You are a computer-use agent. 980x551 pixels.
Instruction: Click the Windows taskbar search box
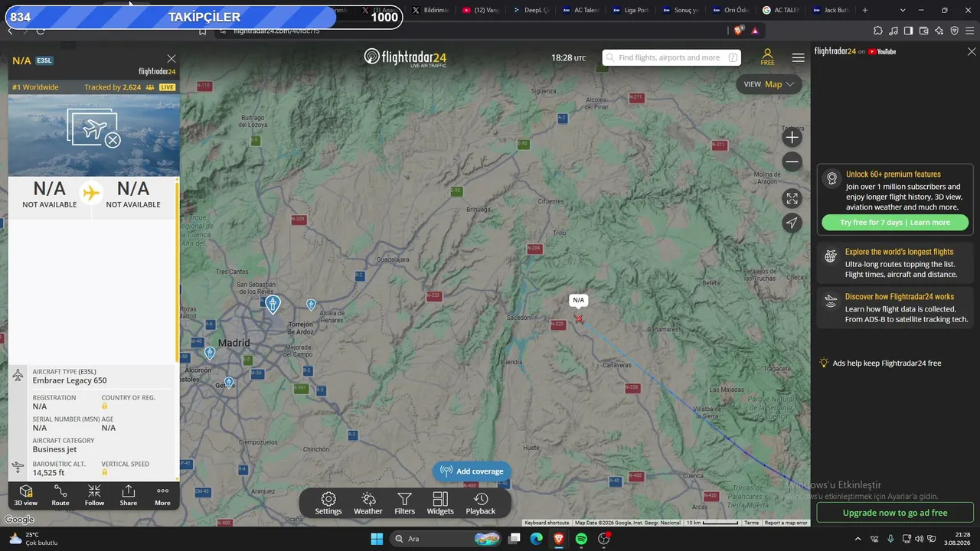click(446, 539)
